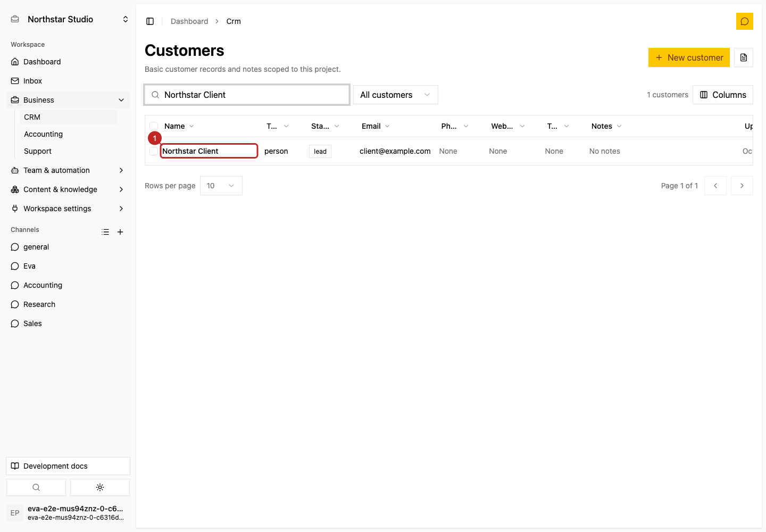The width and height of the screenshot is (766, 532).
Task: Toggle the light theme sun icon
Action: coord(100,487)
